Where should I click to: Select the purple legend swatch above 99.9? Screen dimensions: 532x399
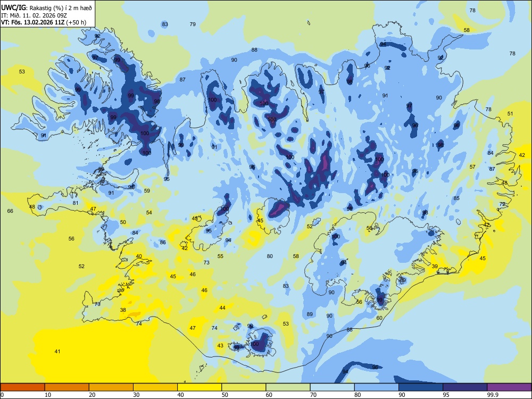[509, 387]
